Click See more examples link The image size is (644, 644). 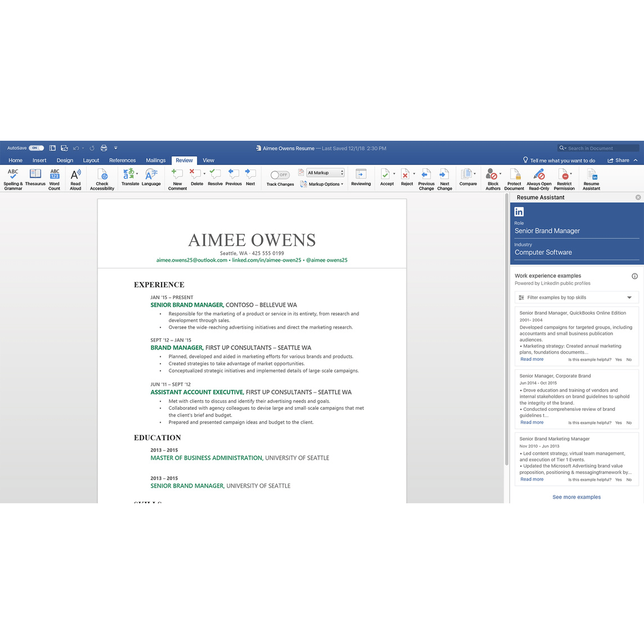pos(576,497)
